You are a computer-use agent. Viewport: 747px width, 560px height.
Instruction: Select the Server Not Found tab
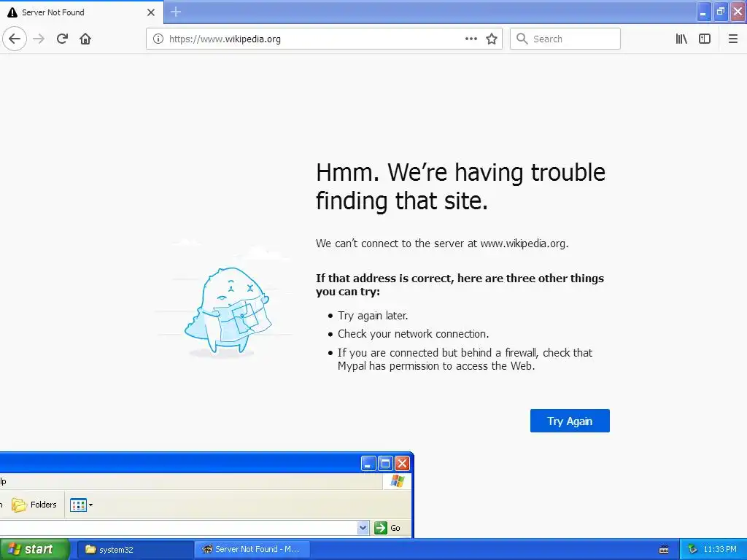coord(82,12)
